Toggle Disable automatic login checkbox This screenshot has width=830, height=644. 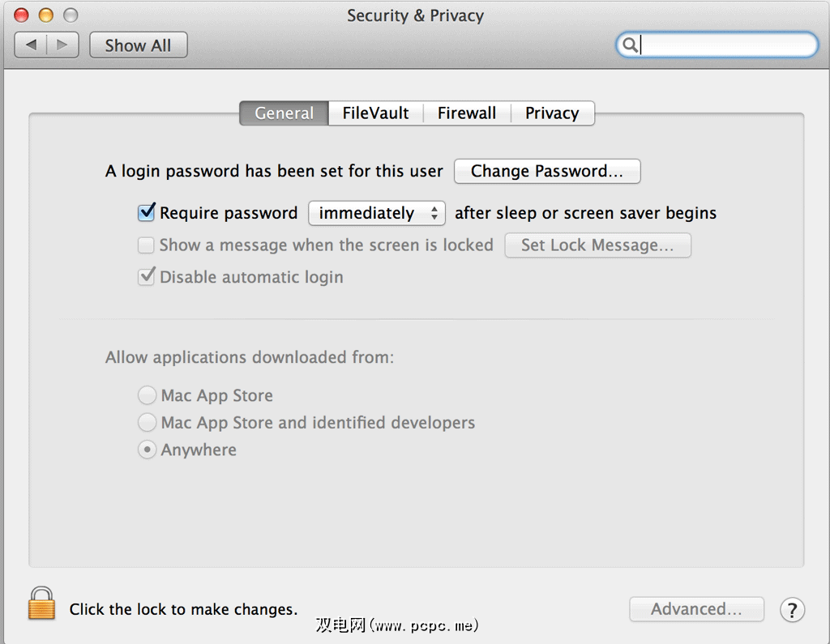click(147, 277)
